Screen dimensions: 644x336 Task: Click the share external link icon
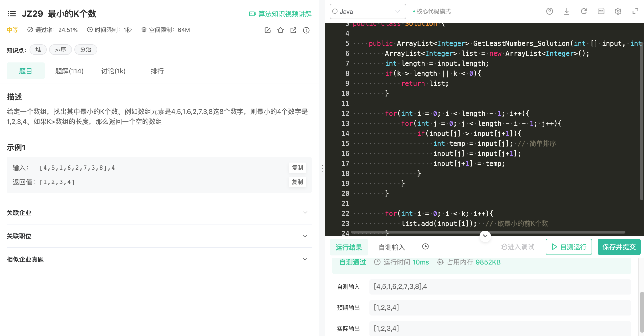pyautogui.click(x=293, y=30)
